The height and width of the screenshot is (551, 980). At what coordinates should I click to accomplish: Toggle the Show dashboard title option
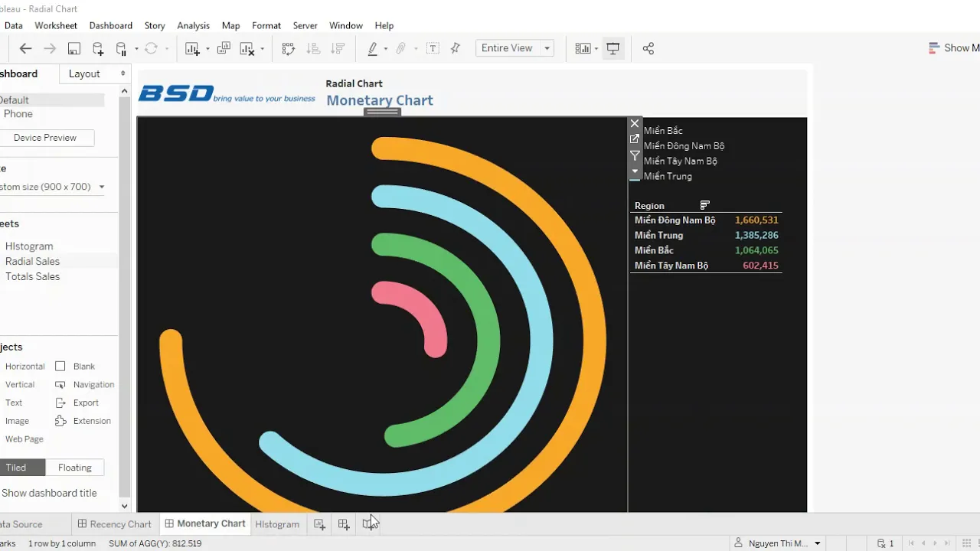point(49,493)
